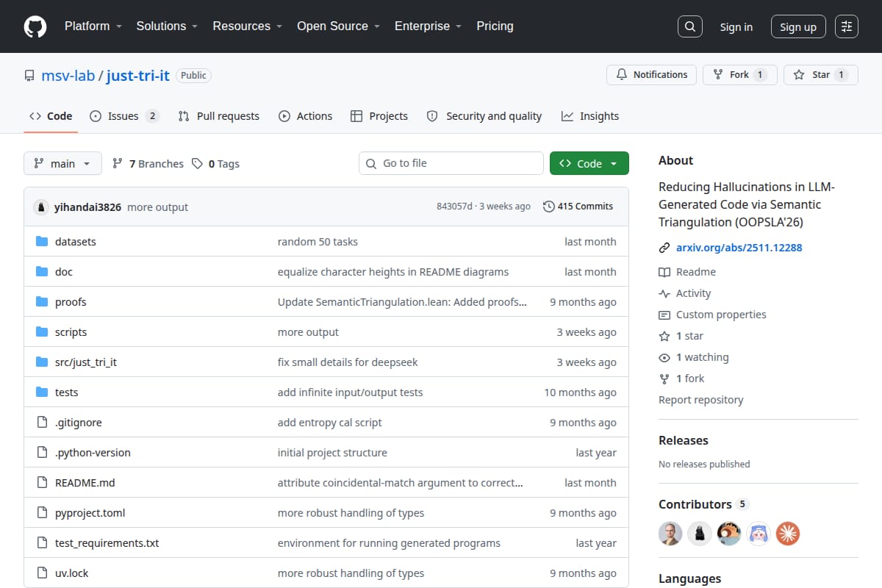Click the tag icon beside 0 Tags
Viewport: 882px width, 588px height.
(x=197, y=164)
